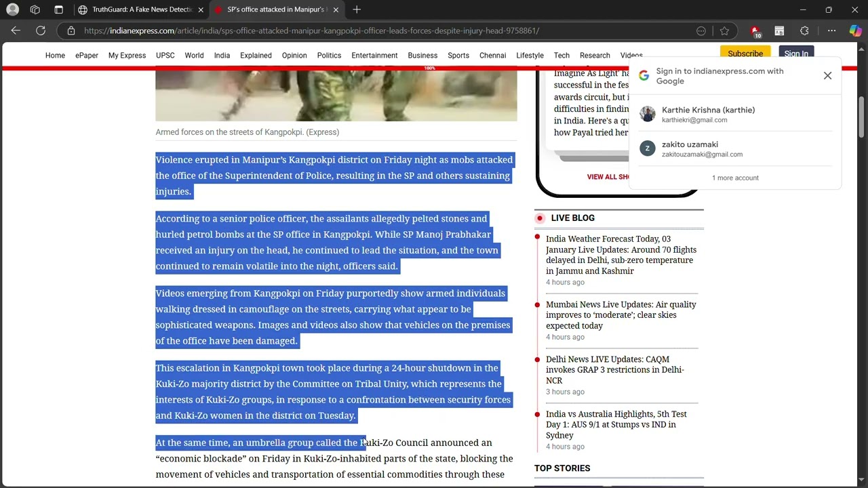Open the LIVE BLOG heading

[572, 218]
